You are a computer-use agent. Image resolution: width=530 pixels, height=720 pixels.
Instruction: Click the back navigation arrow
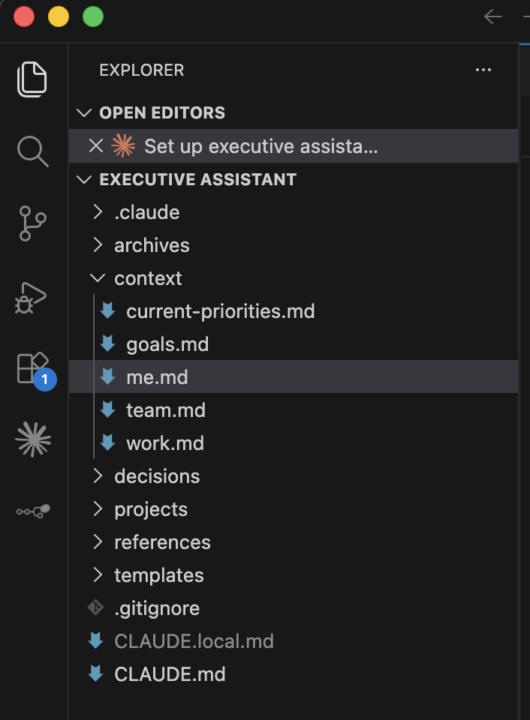click(493, 17)
